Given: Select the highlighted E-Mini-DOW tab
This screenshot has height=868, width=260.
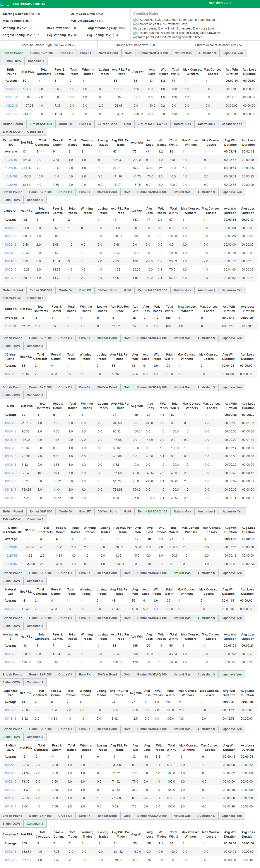Looking at the screenshot, I should pos(11,737).
